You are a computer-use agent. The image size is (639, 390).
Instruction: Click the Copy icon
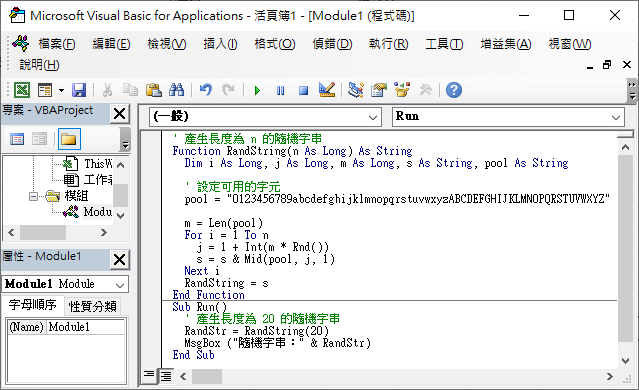130,90
